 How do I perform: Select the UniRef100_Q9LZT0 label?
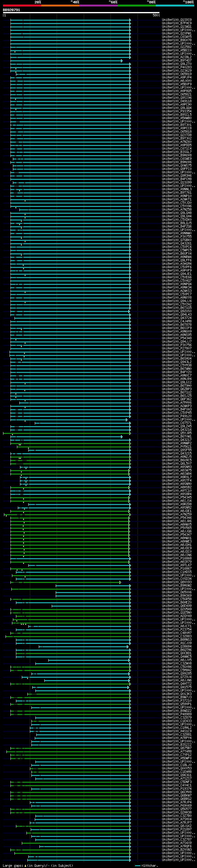point(177,64)
